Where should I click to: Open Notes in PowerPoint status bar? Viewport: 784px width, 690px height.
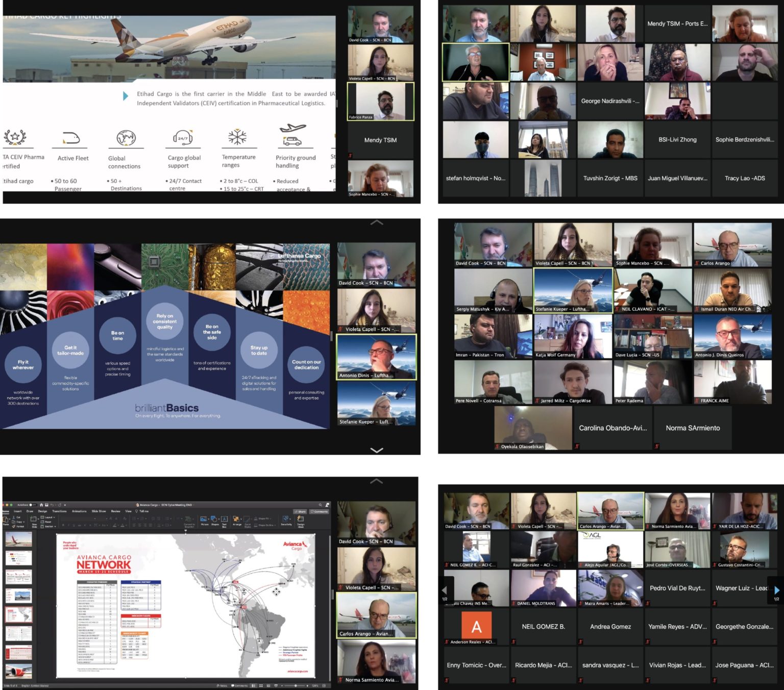pos(222,685)
